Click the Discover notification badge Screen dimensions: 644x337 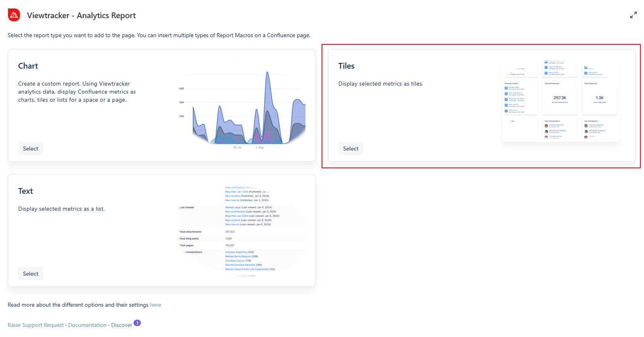point(137,323)
